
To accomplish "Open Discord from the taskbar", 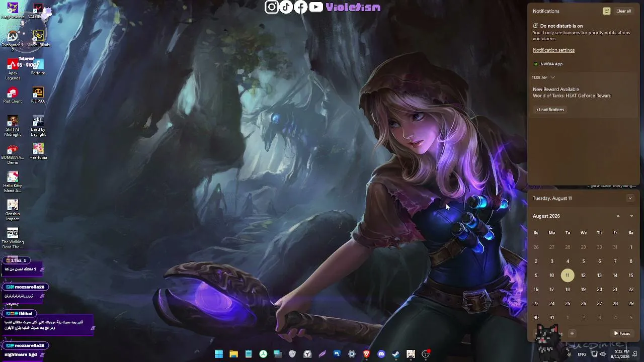I will [381, 354].
